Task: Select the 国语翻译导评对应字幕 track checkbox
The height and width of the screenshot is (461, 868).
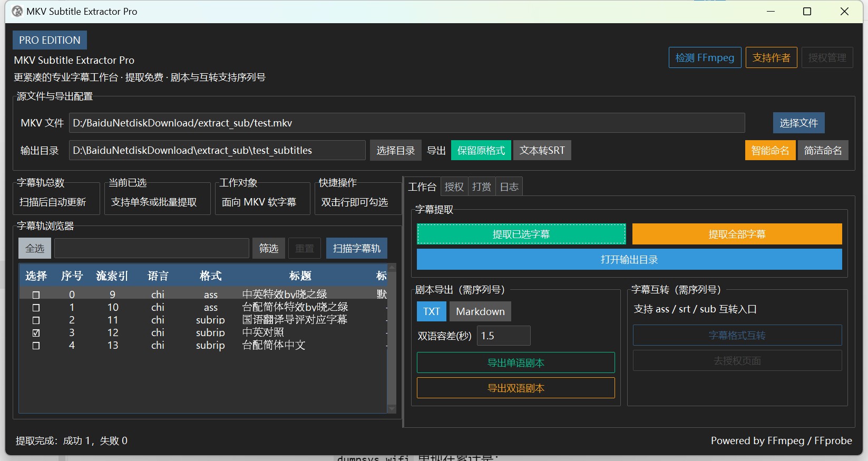Action: [x=36, y=320]
